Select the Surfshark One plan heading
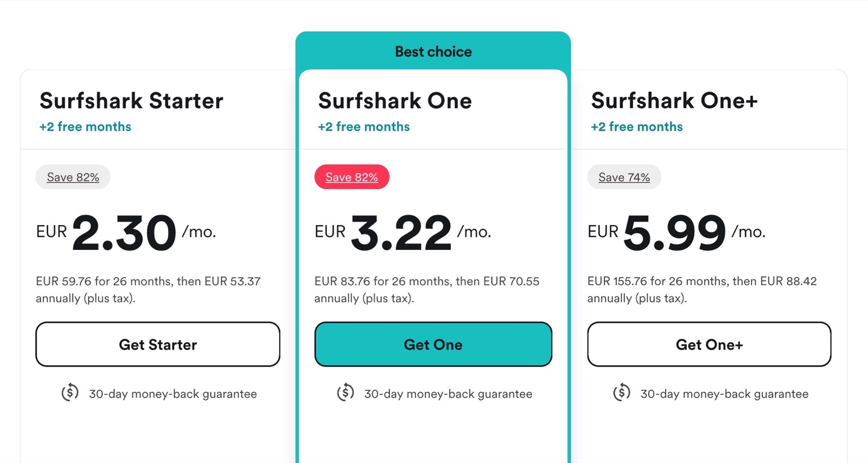 395,101
